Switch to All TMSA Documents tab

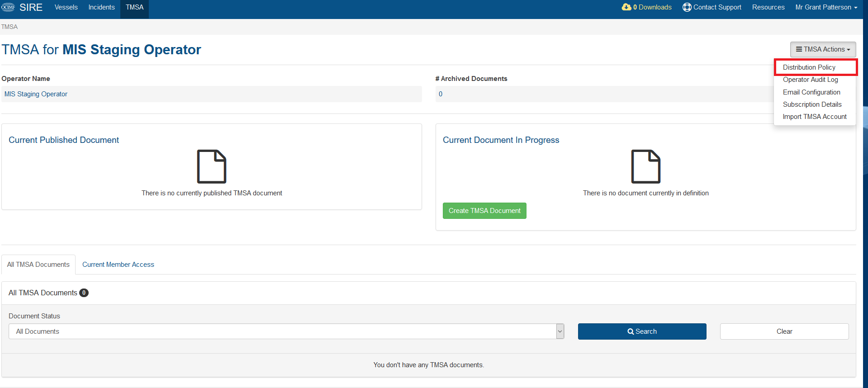pos(38,265)
